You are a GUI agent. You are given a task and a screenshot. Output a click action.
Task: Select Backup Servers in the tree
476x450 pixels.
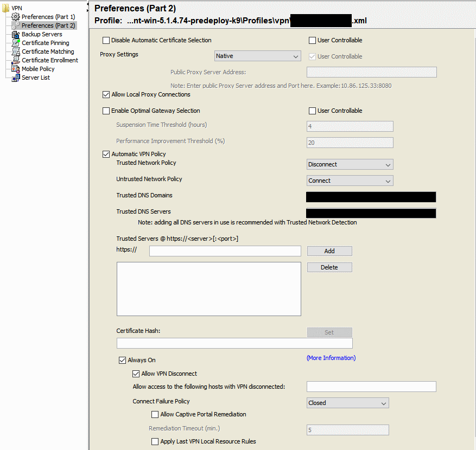[42, 34]
